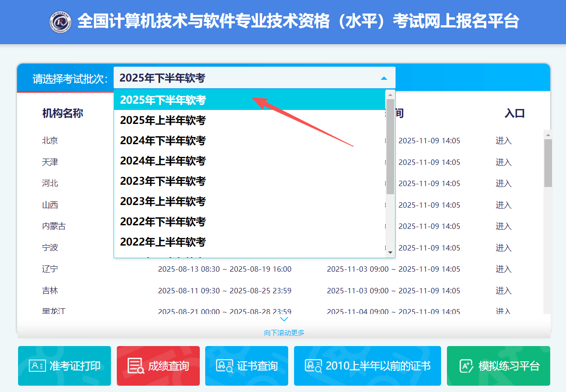Select 2025年下半年软考 from the list
Viewport: 566px width, 392px height.
[x=163, y=100]
